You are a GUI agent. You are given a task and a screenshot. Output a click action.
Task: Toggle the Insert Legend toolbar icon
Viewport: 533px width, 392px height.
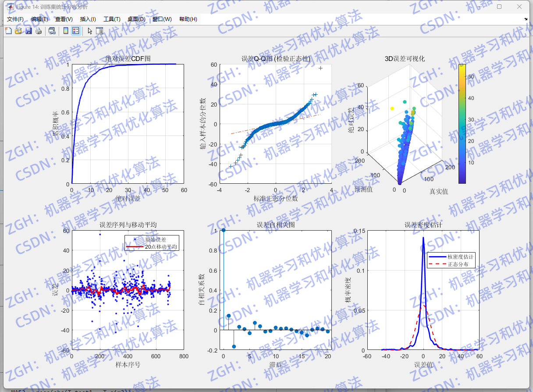75,31
